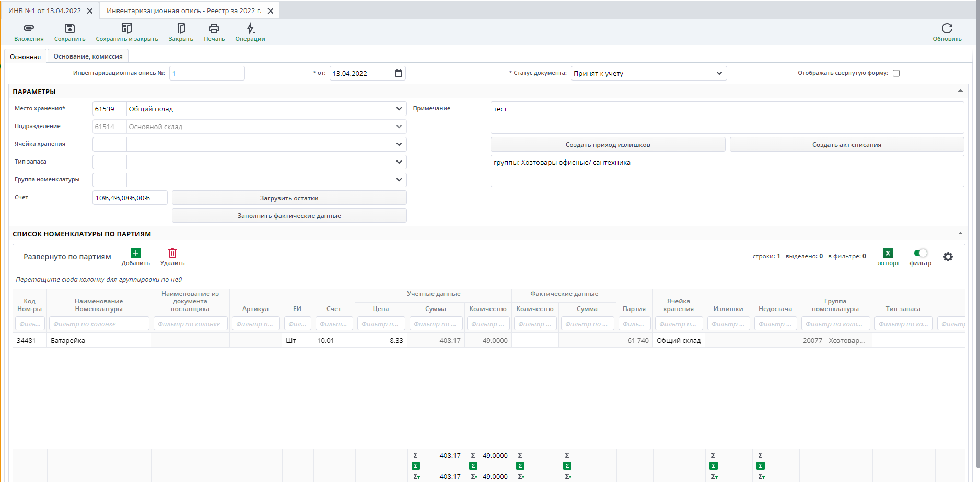980x482 pixels.
Task: Switch to Основание, комиссия tab
Action: (x=88, y=56)
